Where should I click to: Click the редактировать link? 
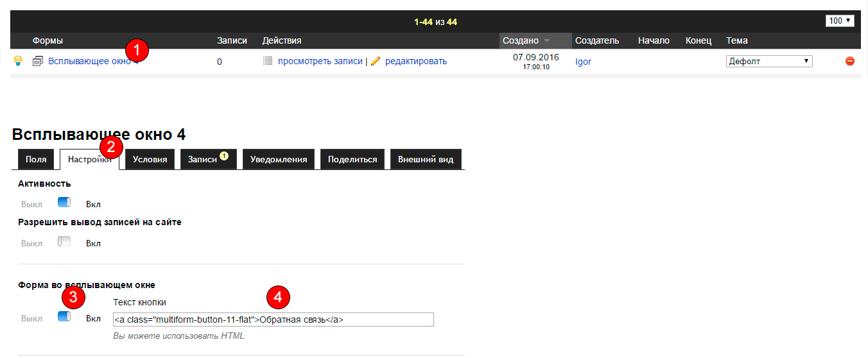415,61
